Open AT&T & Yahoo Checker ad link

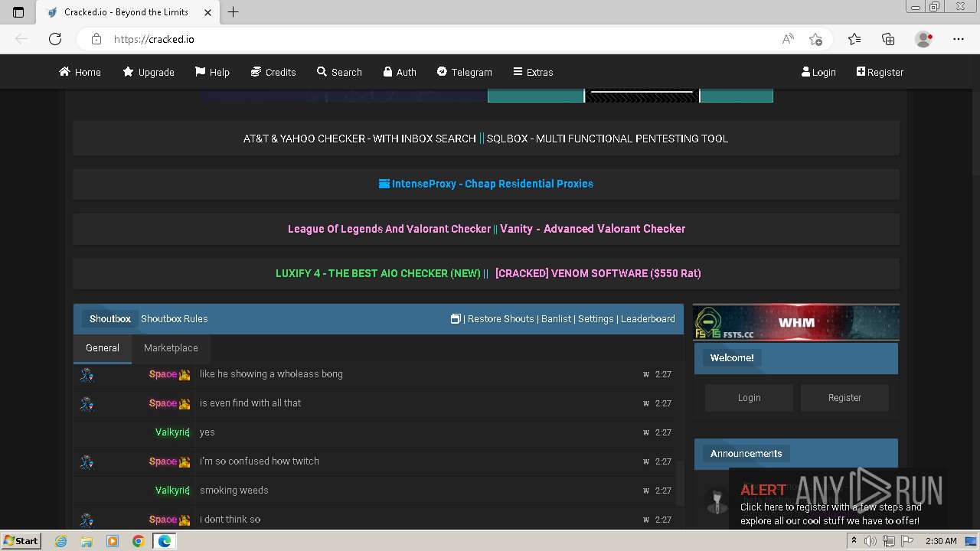[x=359, y=139]
